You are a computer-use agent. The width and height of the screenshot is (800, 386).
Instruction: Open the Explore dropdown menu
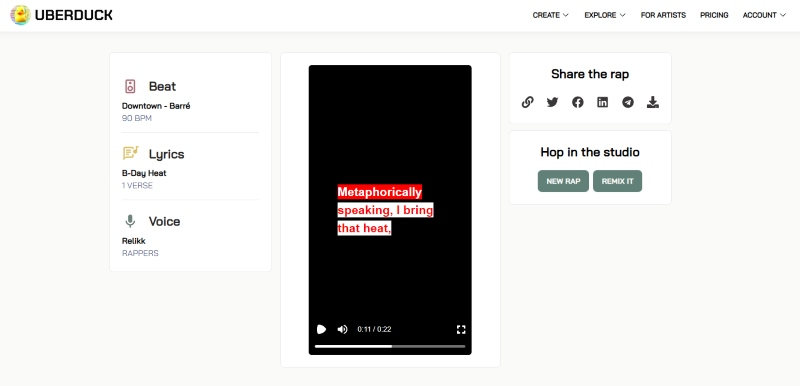605,15
